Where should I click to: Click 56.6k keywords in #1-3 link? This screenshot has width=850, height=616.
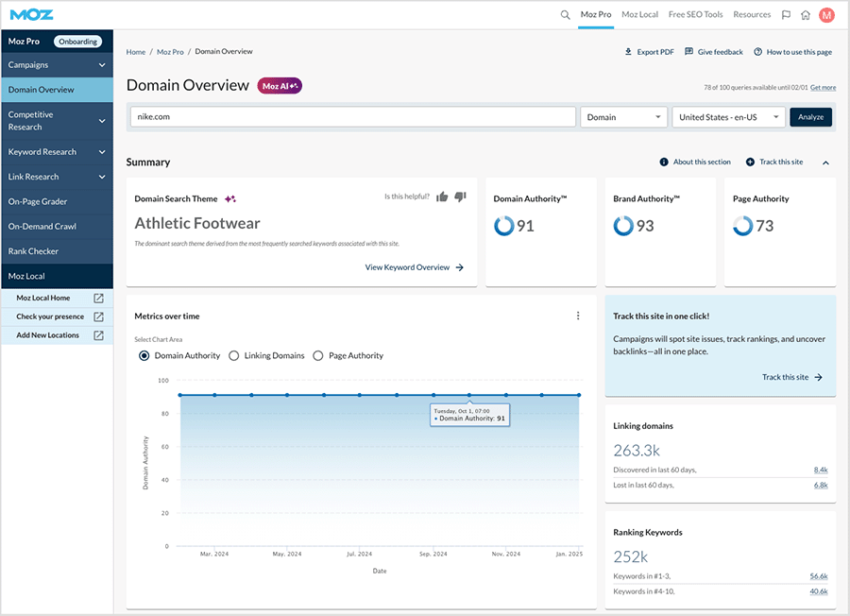[819, 576]
